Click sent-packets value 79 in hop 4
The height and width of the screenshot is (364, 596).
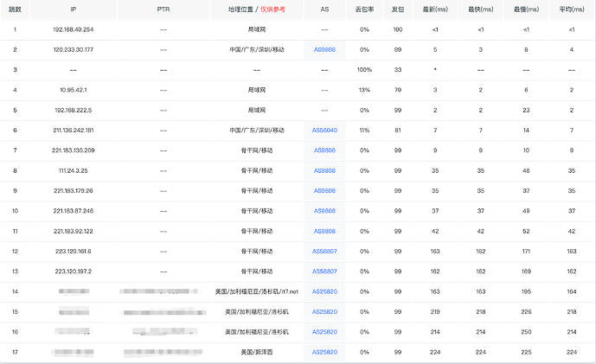tap(398, 90)
